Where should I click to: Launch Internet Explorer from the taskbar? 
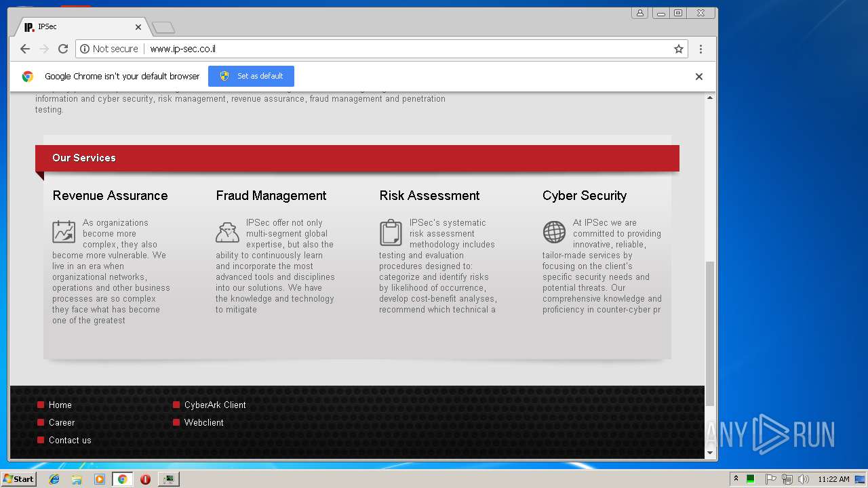click(x=54, y=479)
